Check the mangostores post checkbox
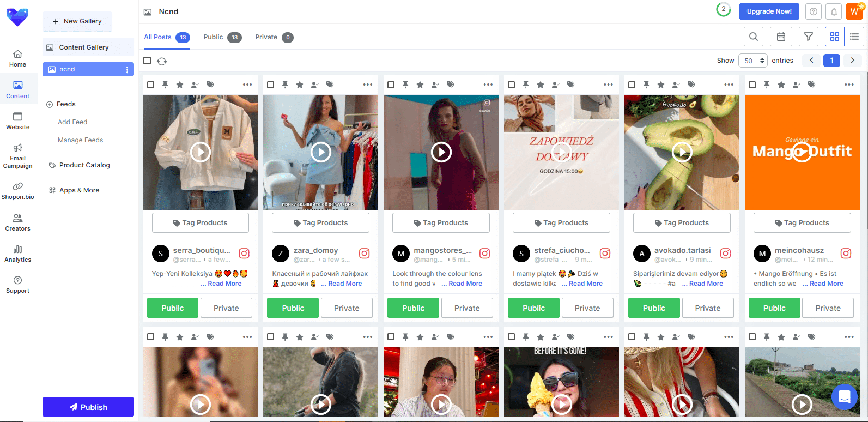Viewport: 868px width, 422px height. 391,85
